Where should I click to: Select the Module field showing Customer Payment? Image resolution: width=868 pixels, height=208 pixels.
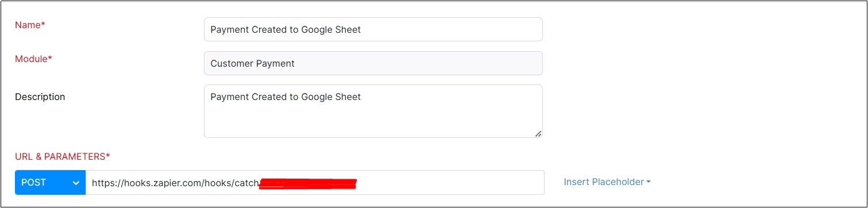tap(373, 63)
